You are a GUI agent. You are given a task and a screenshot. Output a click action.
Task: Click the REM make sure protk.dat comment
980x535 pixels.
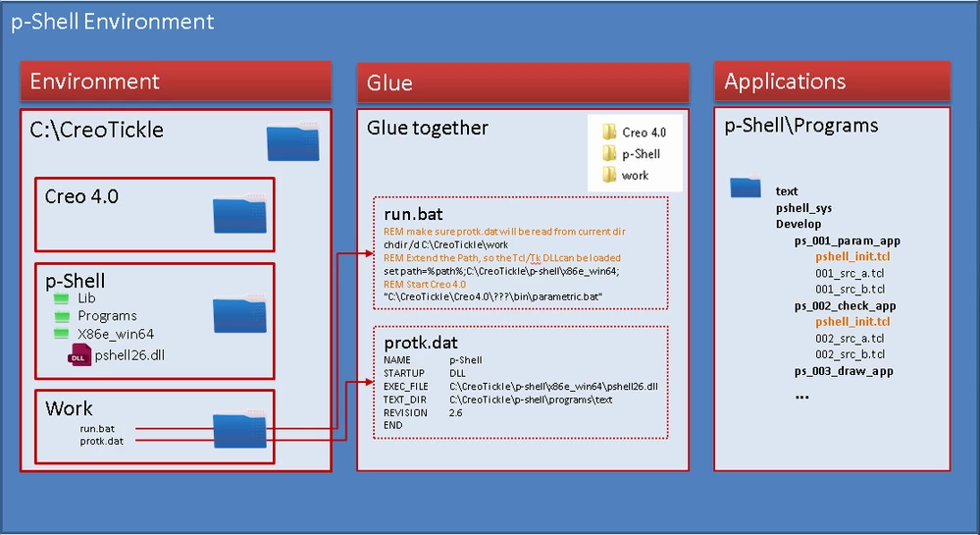click(x=504, y=232)
